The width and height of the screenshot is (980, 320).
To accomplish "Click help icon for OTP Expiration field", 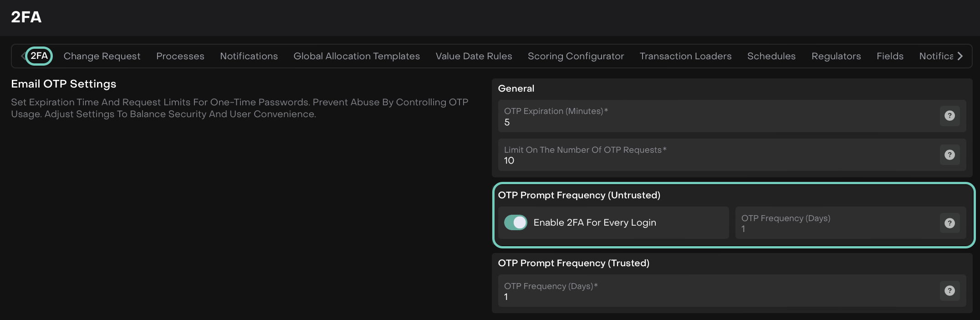I will pyautogui.click(x=949, y=116).
